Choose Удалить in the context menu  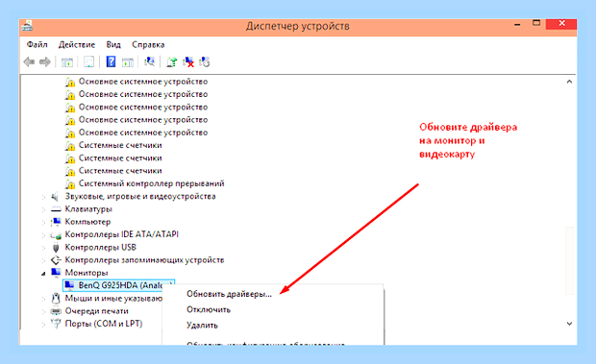click(202, 326)
